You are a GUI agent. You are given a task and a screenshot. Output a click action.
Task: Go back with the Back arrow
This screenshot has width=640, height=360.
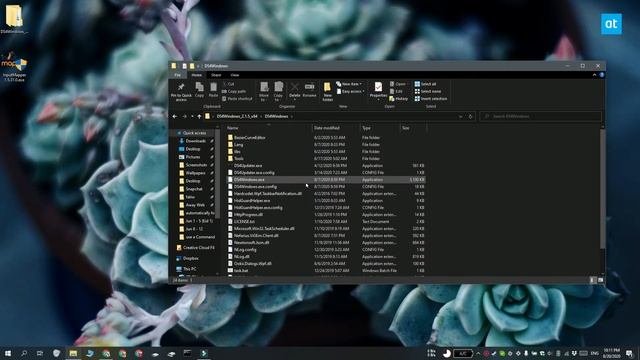[175, 116]
